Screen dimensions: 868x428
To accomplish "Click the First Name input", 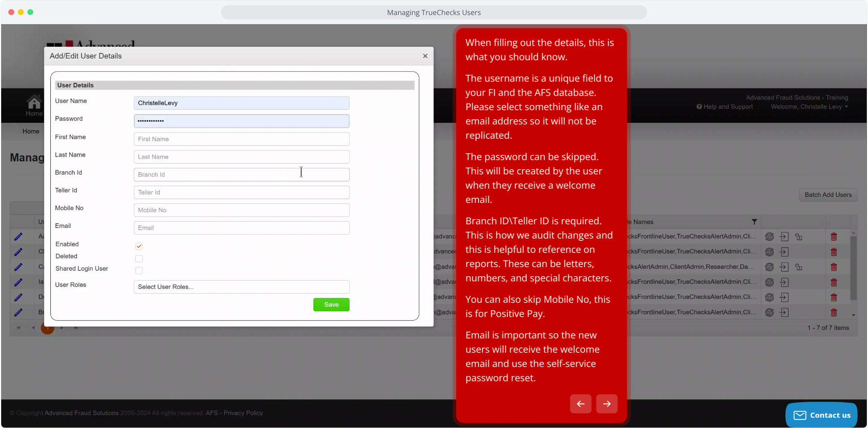I will [242, 139].
